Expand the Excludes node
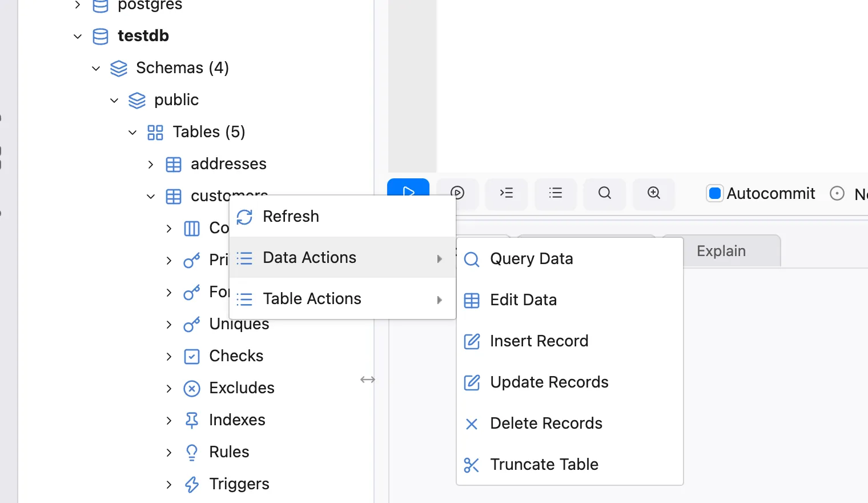This screenshot has height=503, width=868. tap(169, 389)
